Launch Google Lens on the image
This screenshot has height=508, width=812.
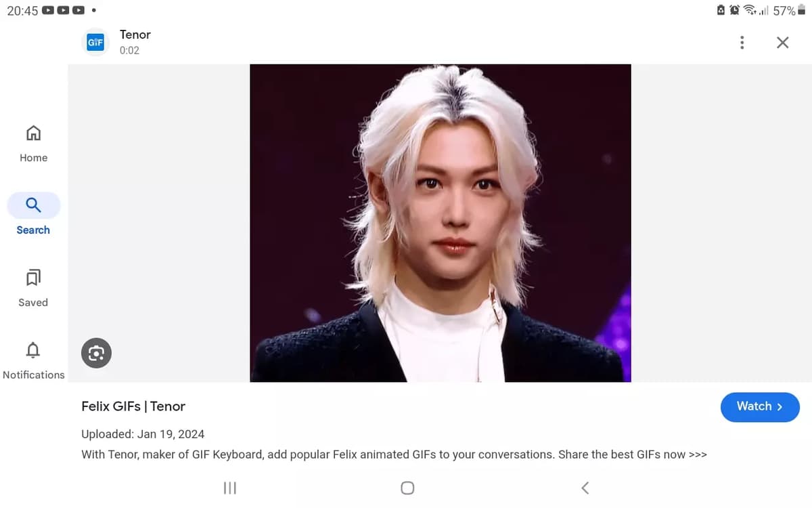coord(96,353)
